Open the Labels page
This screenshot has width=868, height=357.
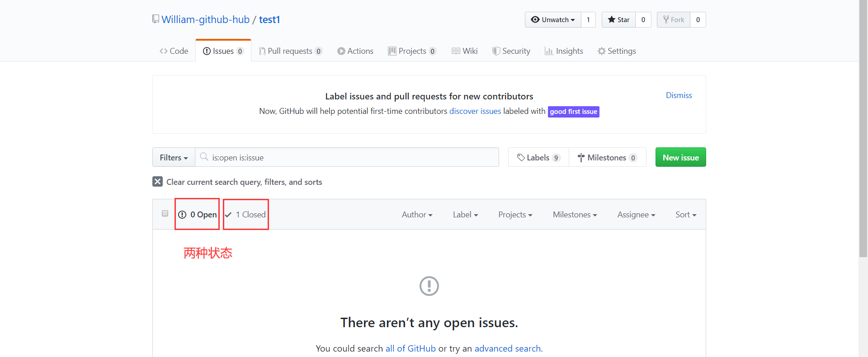538,157
